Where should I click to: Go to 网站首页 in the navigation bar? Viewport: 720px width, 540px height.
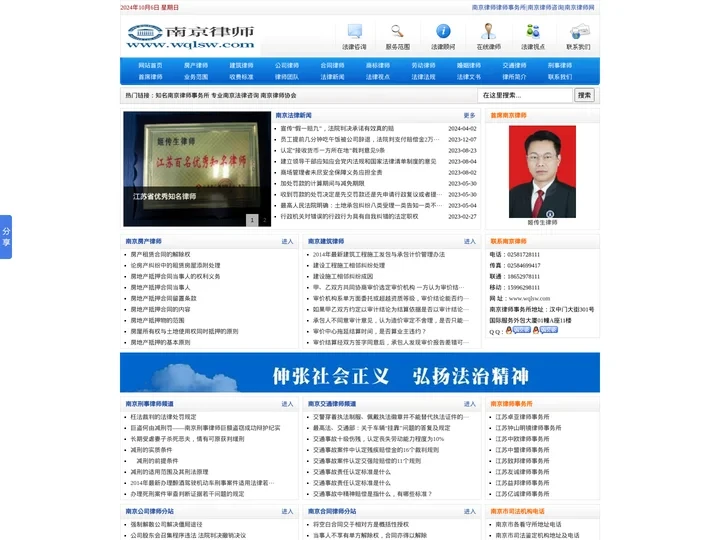pyautogui.click(x=150, y=66)
